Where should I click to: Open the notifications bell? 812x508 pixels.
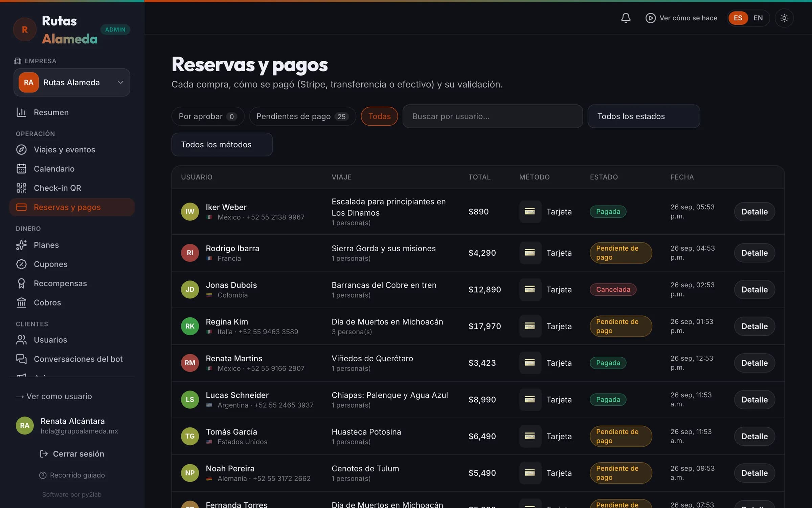click(626, 18)
